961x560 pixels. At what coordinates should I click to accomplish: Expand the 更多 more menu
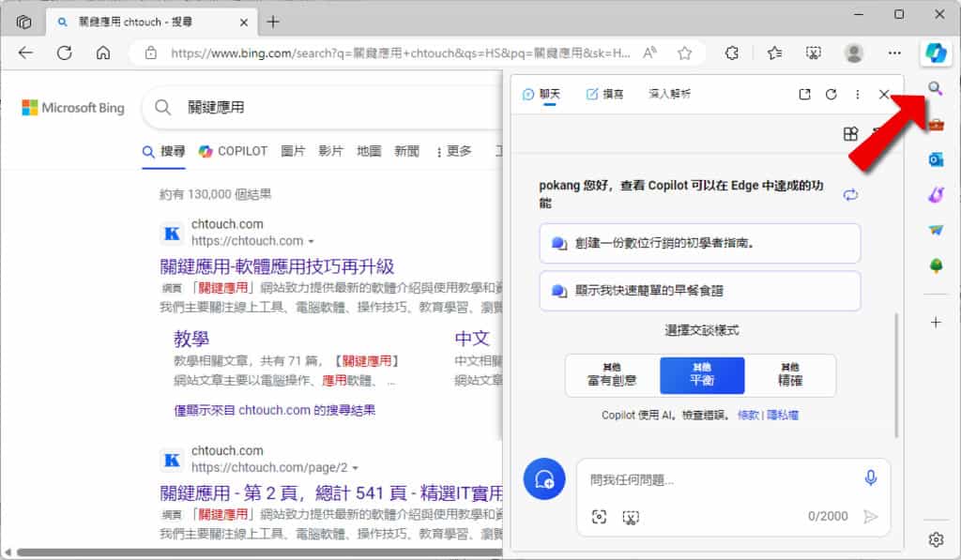click(453, 151)
